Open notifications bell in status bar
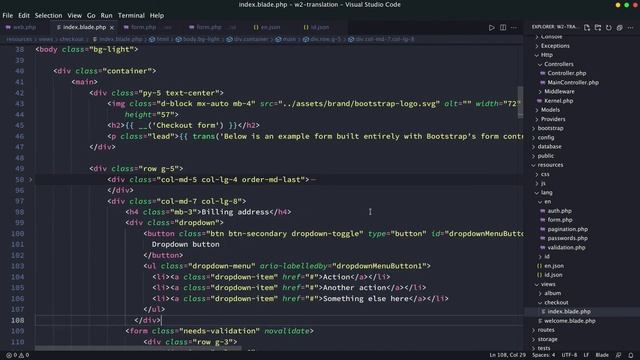The image size is (640, 360). (x=631, y=355)
